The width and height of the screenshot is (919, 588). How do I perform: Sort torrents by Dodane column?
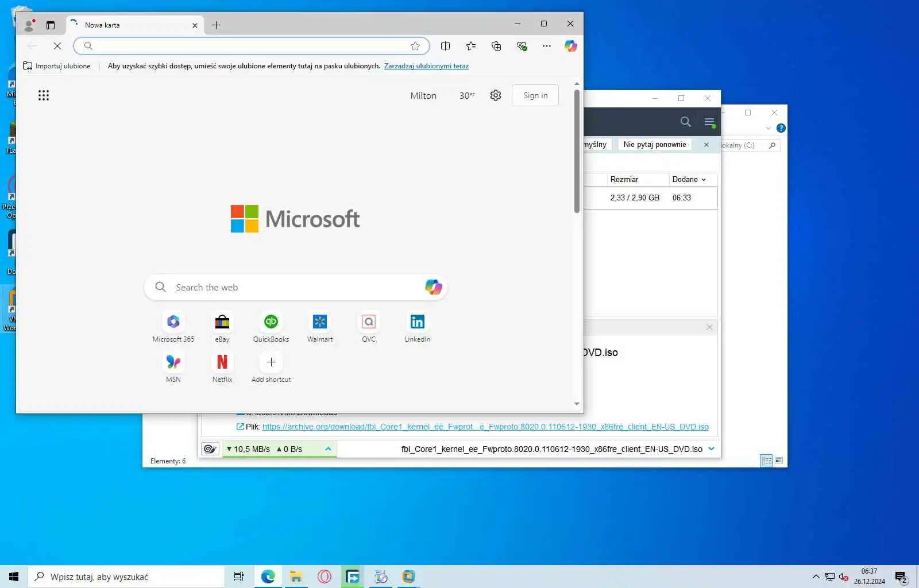pyautogui.click(x=693, y=180)
